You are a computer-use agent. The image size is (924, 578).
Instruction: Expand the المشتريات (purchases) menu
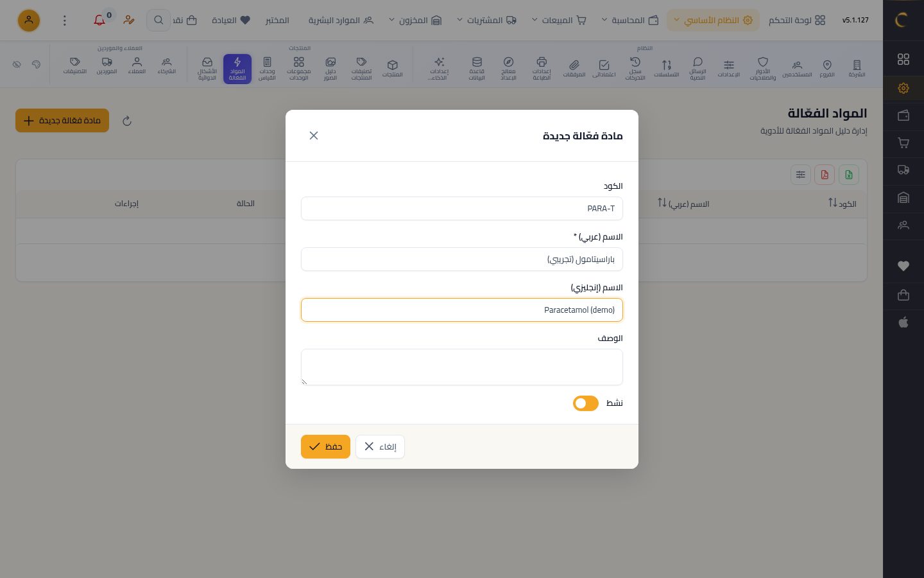487,20
